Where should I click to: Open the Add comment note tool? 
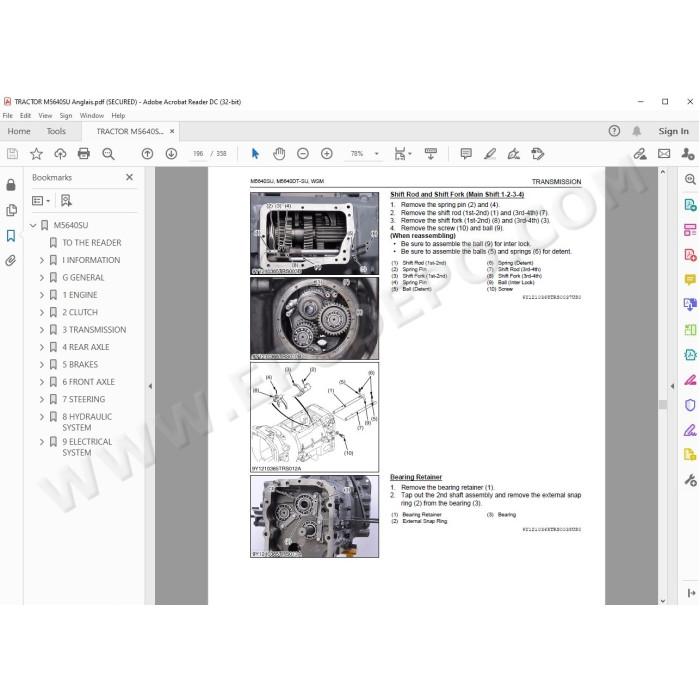pos(466,154)
